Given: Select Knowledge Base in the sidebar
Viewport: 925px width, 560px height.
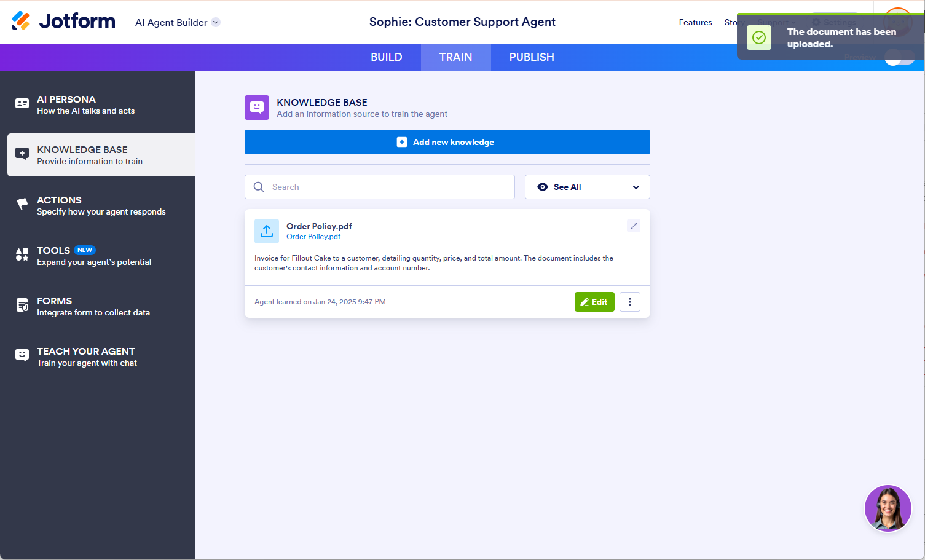Looking at the screenshot, I should click(x=101, y=155).
